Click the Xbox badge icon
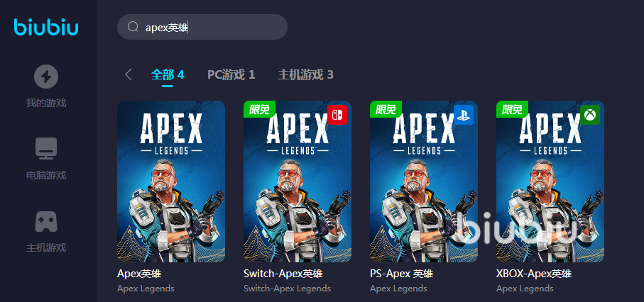 (x=590, y=115)
